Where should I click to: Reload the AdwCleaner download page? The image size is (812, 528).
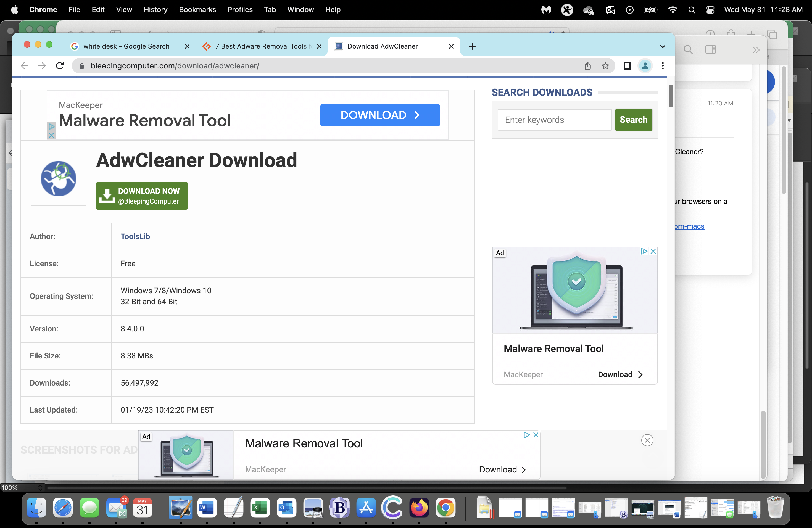click(60, 65)
